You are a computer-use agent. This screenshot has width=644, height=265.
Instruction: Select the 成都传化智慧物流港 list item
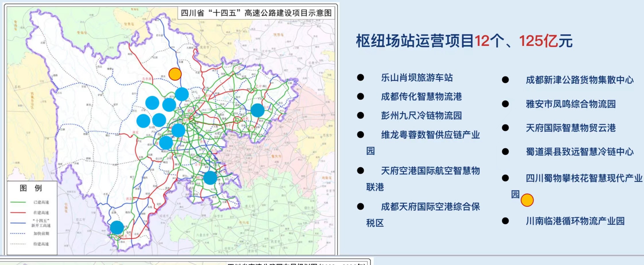pyautogui.click(x=421, y=97)
